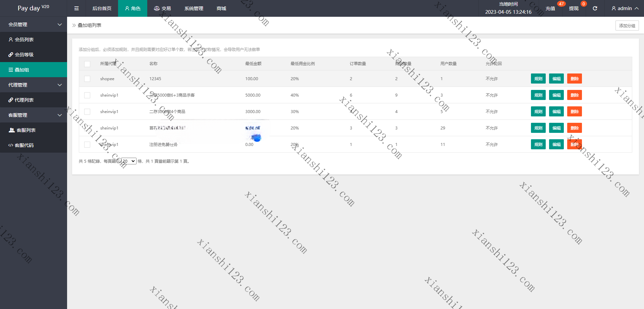The width and height of the screenshot is (644, 309).
Task: Click 删除 button for row with 29 users
Action: point(575,128)
